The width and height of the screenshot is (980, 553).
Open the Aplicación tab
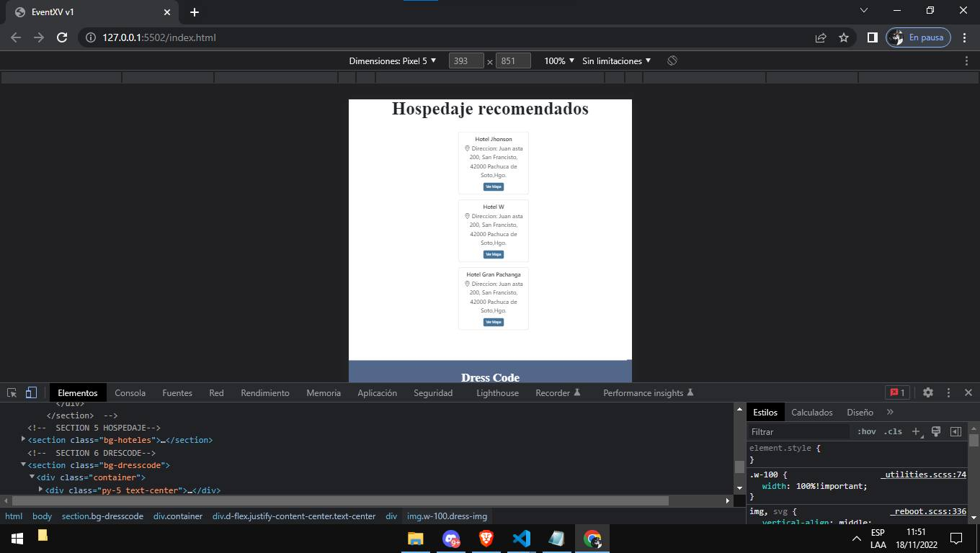click(377, 392)
